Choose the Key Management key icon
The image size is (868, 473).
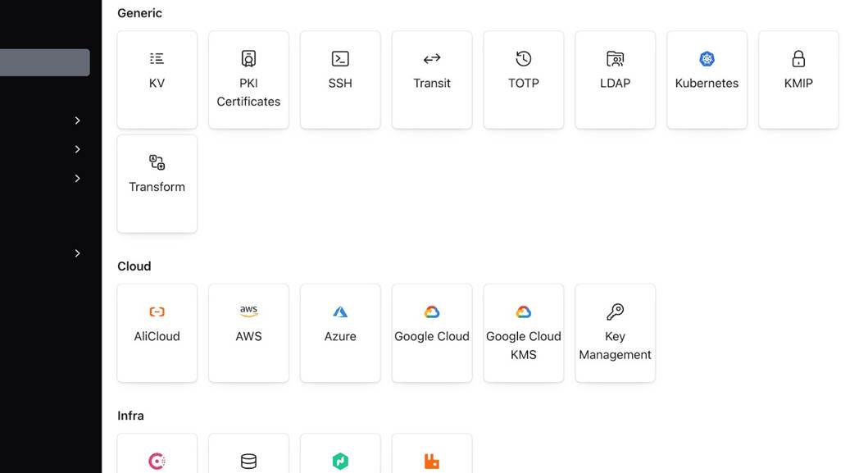[x=616, y=312]
